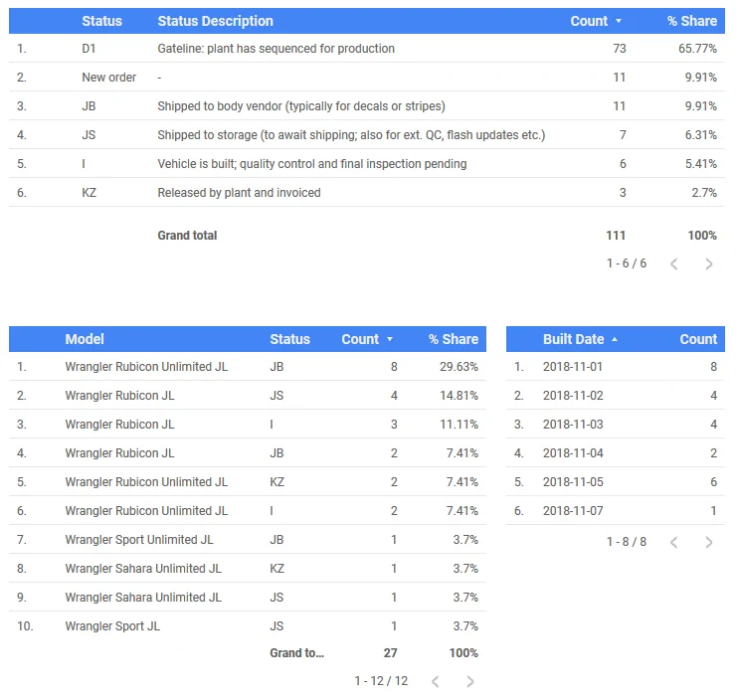Image resolution: width=736 pixels, height=700 pixels.
Task: Click next page arrow under model table
Action: (469, 681)
